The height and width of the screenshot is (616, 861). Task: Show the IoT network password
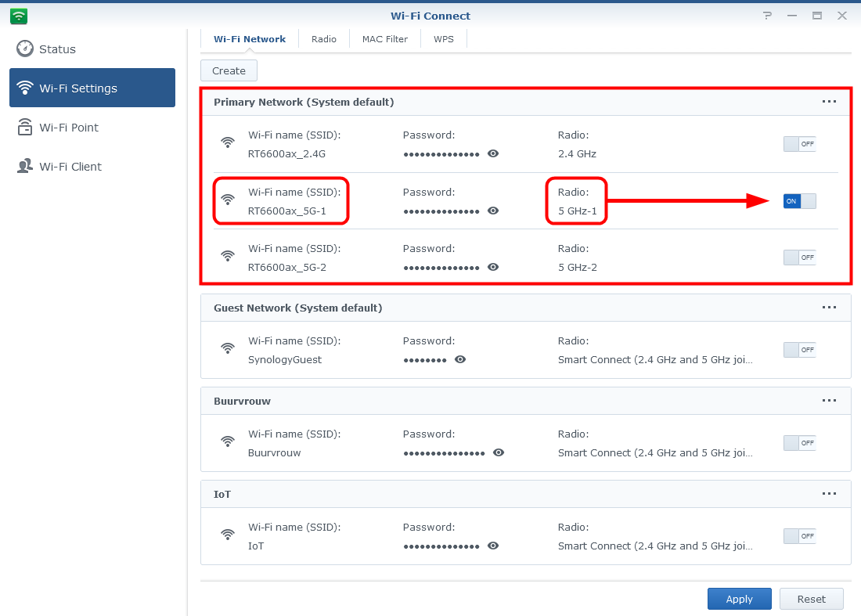(x=493, y=546)
